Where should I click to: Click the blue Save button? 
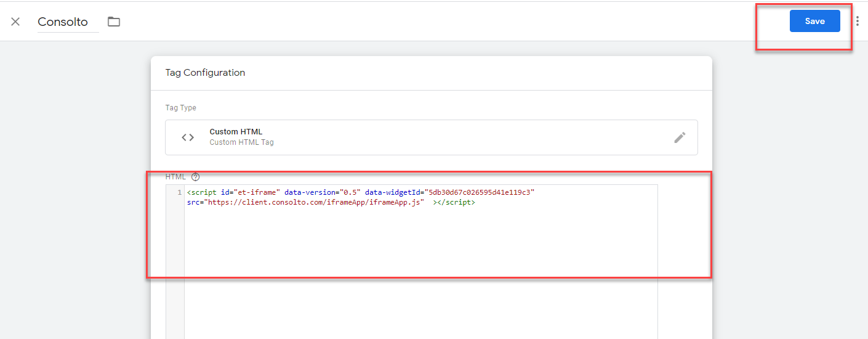point(814,21)
